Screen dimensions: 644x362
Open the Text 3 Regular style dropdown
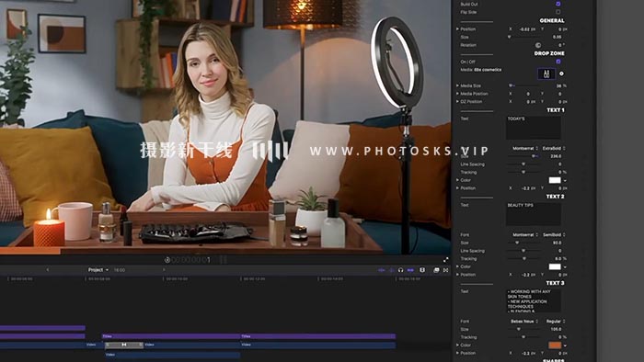[x=556, y=321]
